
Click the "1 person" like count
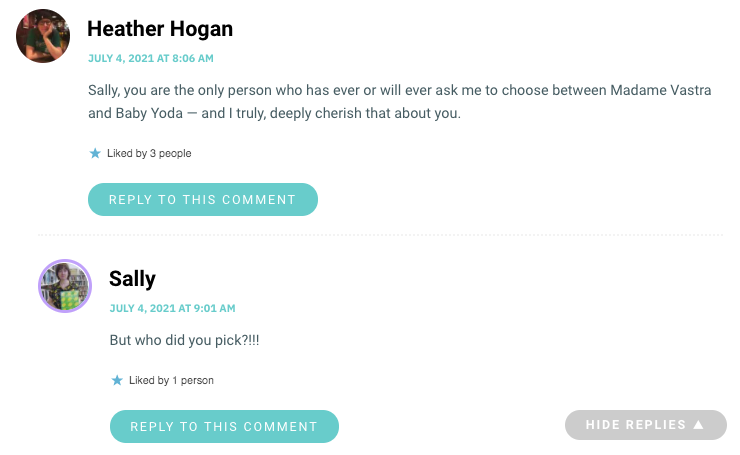coord(193,380)
